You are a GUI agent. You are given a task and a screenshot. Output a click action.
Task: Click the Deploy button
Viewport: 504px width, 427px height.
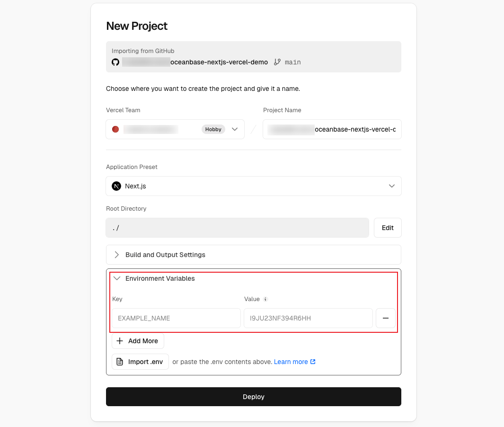pyautogui.click(x=254, y=397)
